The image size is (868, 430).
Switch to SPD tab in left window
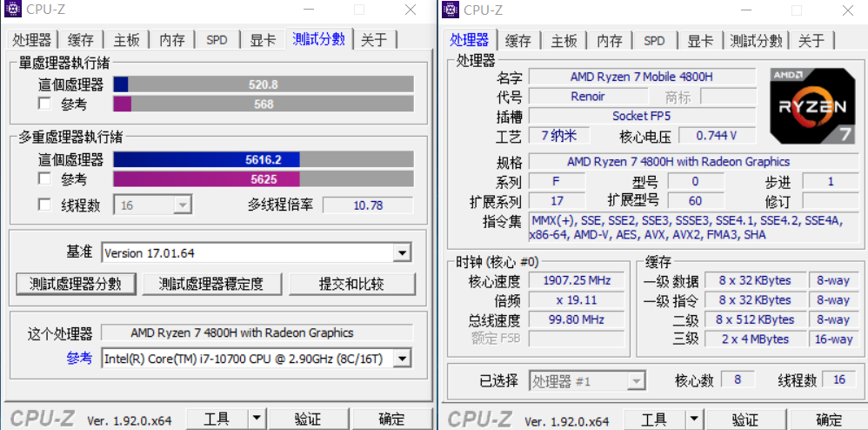pyautogui.click(x=217, y=40)
